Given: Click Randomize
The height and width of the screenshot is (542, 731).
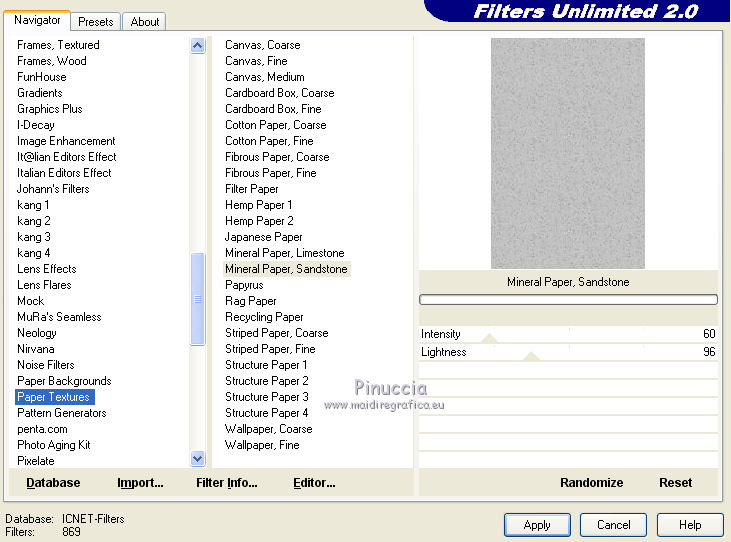Looking at the screenshot, I should pyautogui.click(x=592, y=483).
